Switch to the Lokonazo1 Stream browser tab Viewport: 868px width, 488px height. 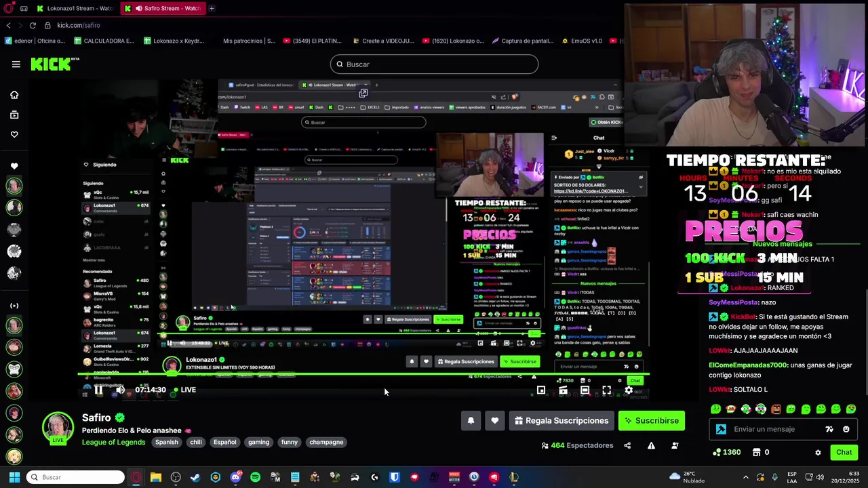coord(75,8)
